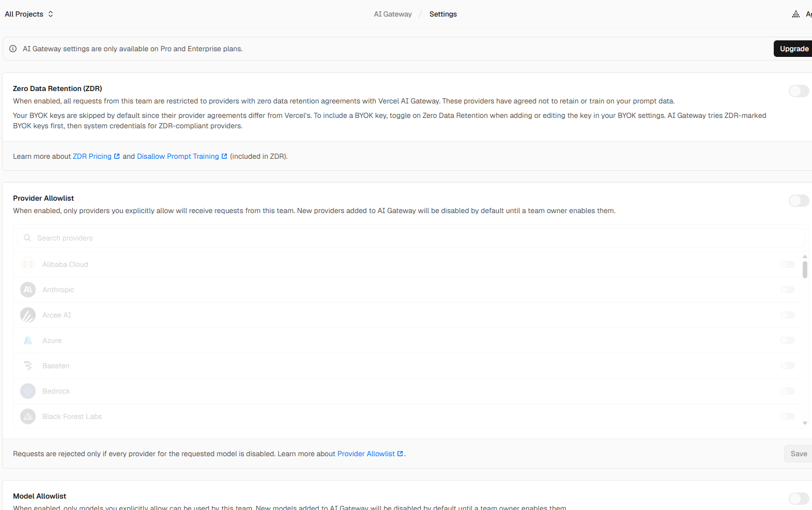812x510 pixels.
Task: Click the Alibaba Cloud logo
Action: click(28, 264)
